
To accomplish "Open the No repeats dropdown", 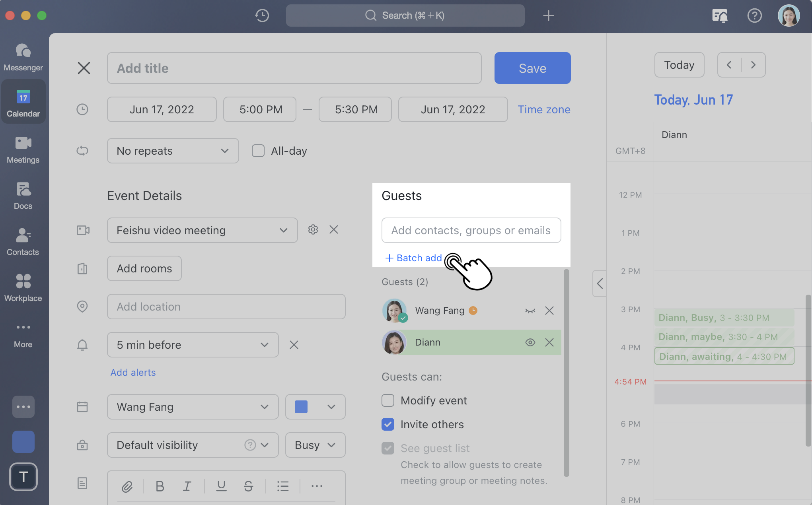I will [173, 151].
